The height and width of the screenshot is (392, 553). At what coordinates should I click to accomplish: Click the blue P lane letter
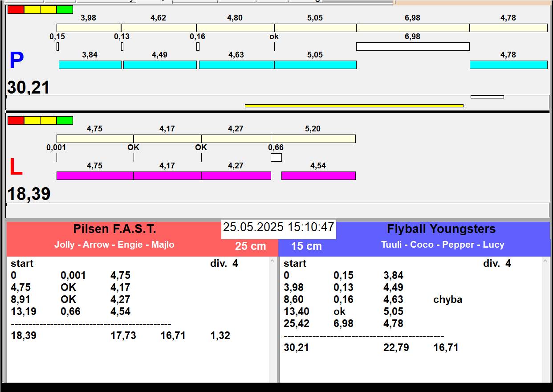coord(16,61)
